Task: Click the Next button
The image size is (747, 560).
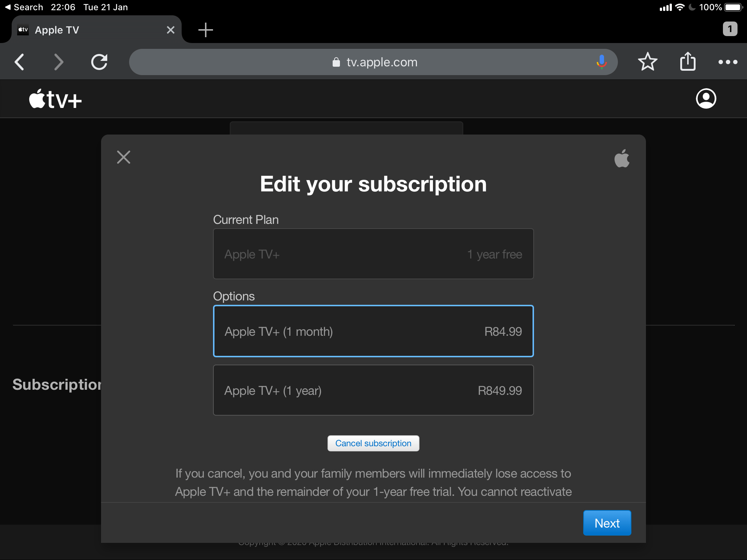Action: coord(607,523)
